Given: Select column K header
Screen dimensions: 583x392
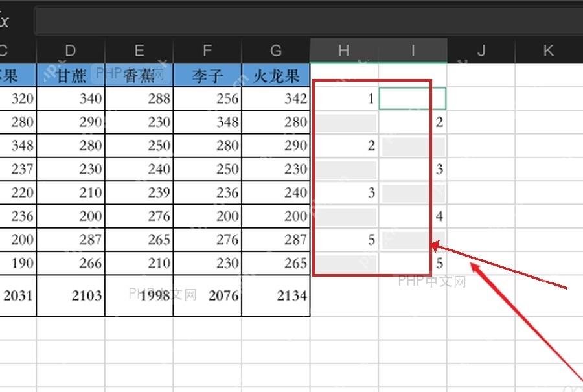Looking at the screenshot, I should pyautogui.click(x=549, y=51).
